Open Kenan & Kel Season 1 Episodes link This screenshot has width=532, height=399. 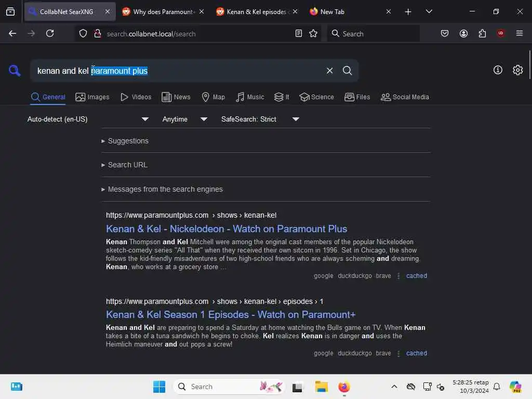231,315
